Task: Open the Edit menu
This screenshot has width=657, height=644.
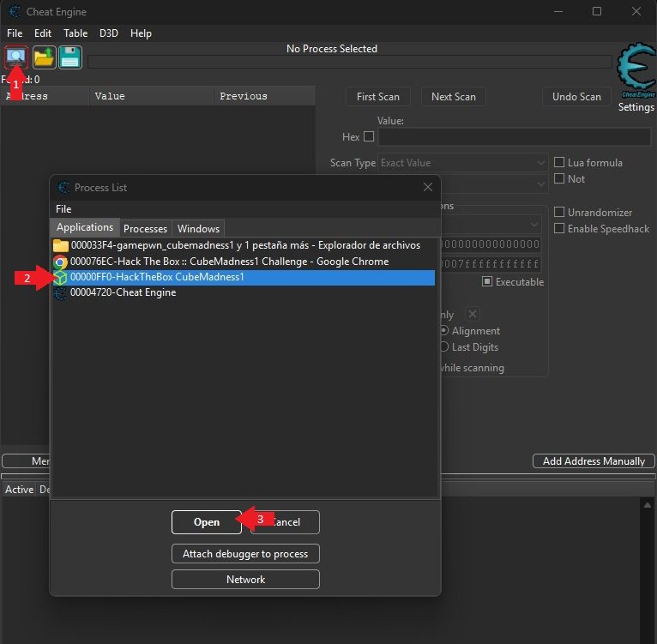Action: pos(43,33)
